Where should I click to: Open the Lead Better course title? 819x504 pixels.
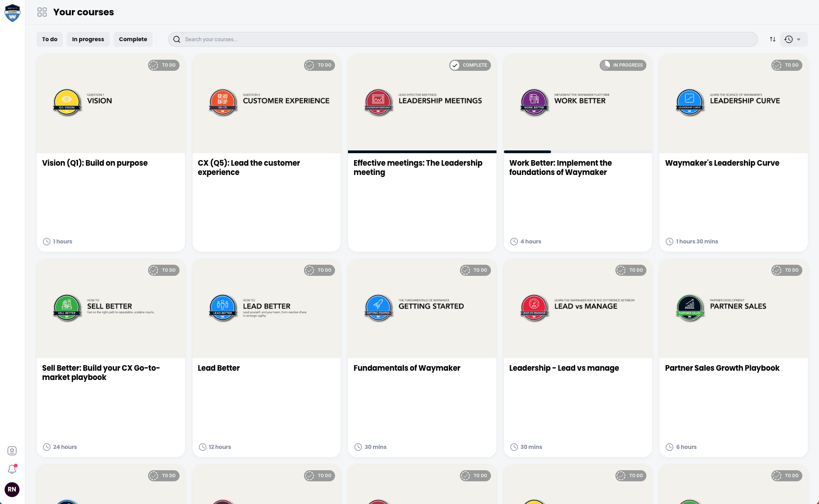pos(219,368)
